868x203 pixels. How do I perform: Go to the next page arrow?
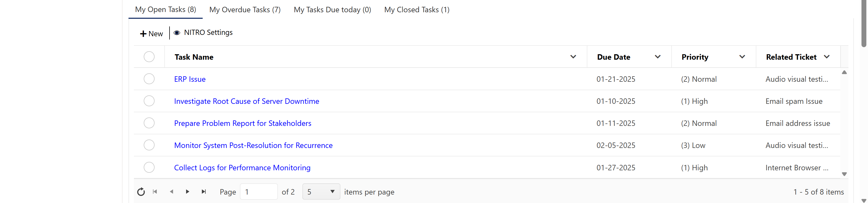point(188,192)
